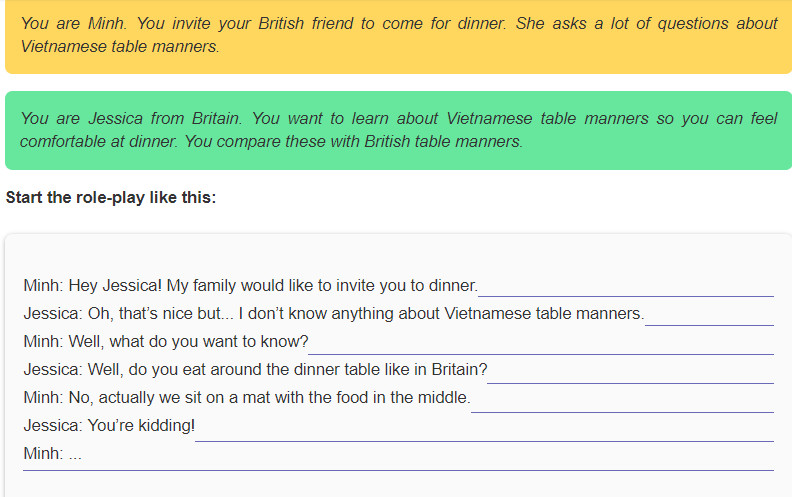Click the blank line after 'invite you to dinner.'
The height and width of the screenshot is (497, 792).
(626, 292)
